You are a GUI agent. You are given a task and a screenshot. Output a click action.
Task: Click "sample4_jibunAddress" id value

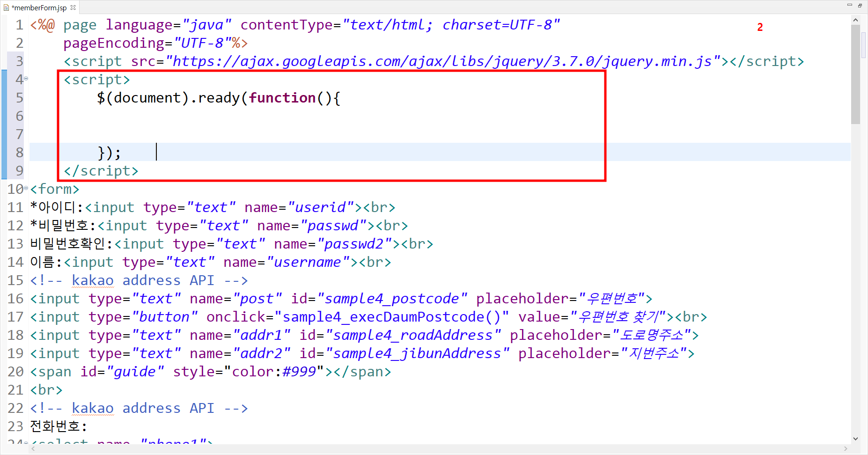[418, 353]
